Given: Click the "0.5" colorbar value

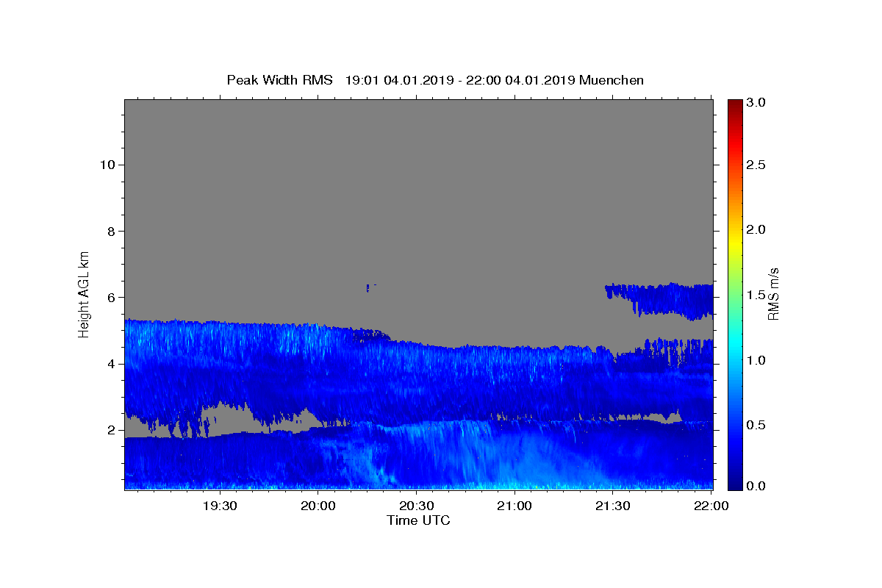Looking at the screenshot, I should [x=757, y=424].
